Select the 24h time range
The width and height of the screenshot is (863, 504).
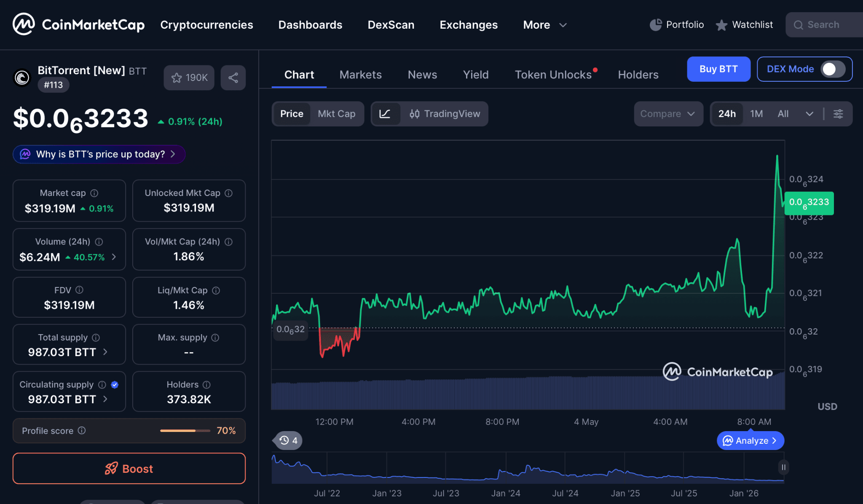coord(727,114)
